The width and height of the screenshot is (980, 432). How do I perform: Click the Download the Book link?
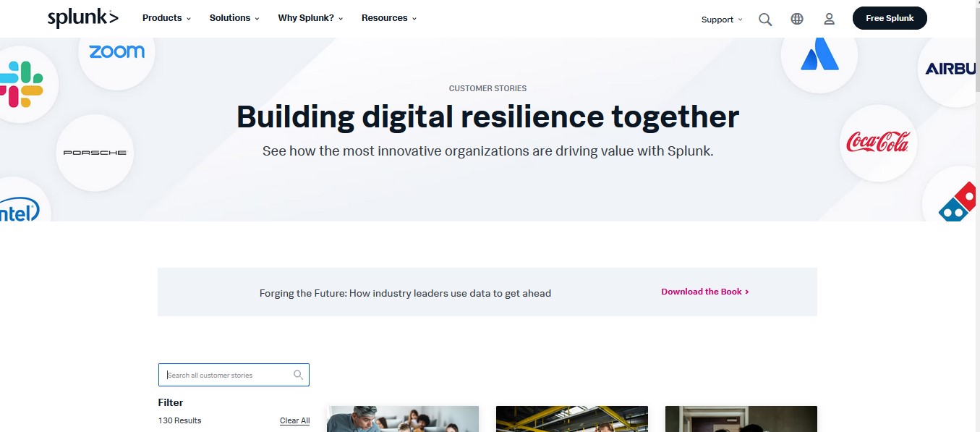click(x=704, y=292)
